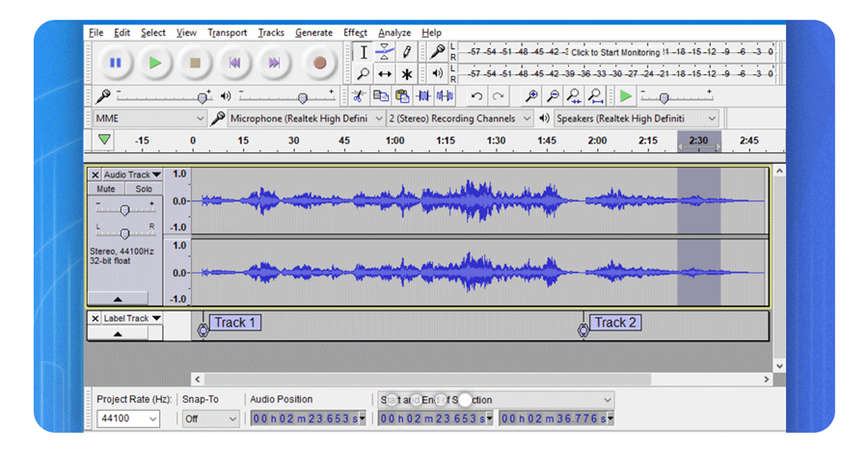
Task: Open the Snap-To Off dropdown
Action: [210, 418]
